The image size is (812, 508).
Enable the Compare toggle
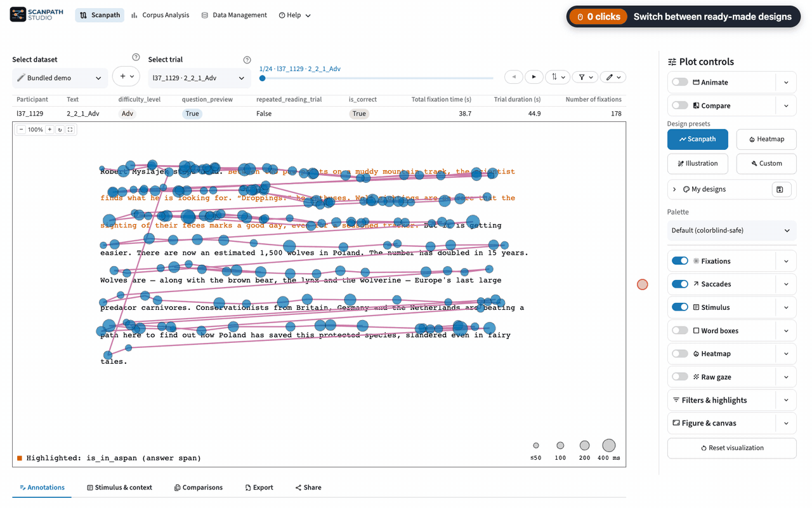680,105
